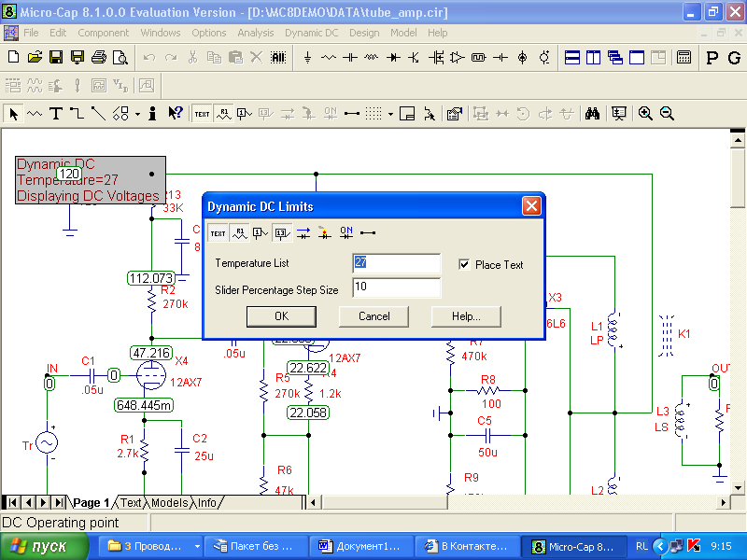
Task: Activate the Help mode question arrow
Action: point(175,114)
